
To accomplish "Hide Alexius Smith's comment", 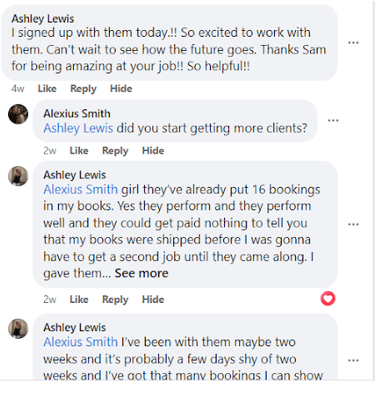I will [x=153, y=151].
